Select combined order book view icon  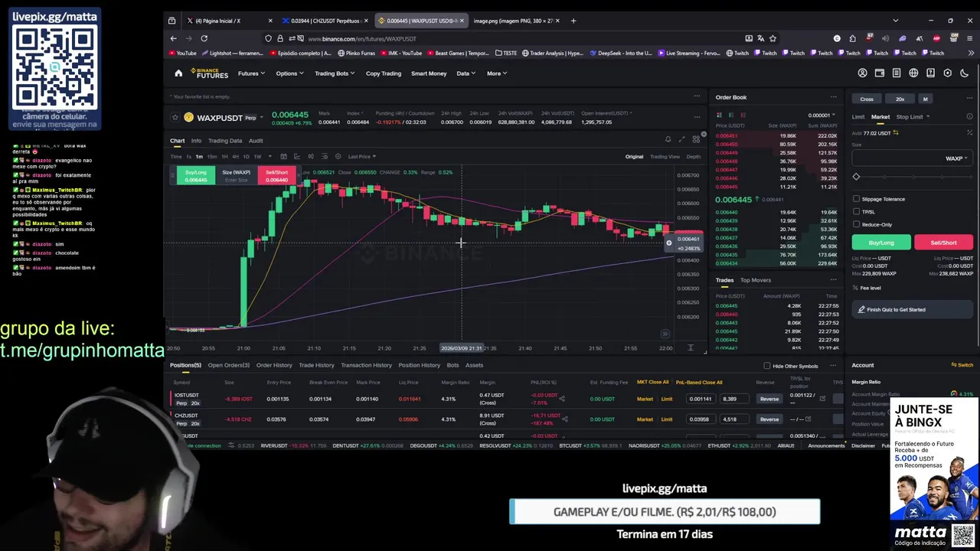(x=719, y=116)
